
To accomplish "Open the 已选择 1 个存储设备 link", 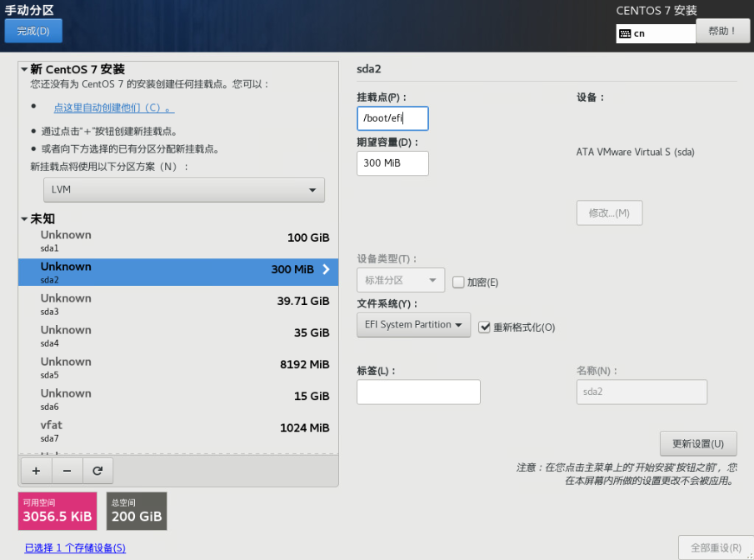I will (75, 547).
